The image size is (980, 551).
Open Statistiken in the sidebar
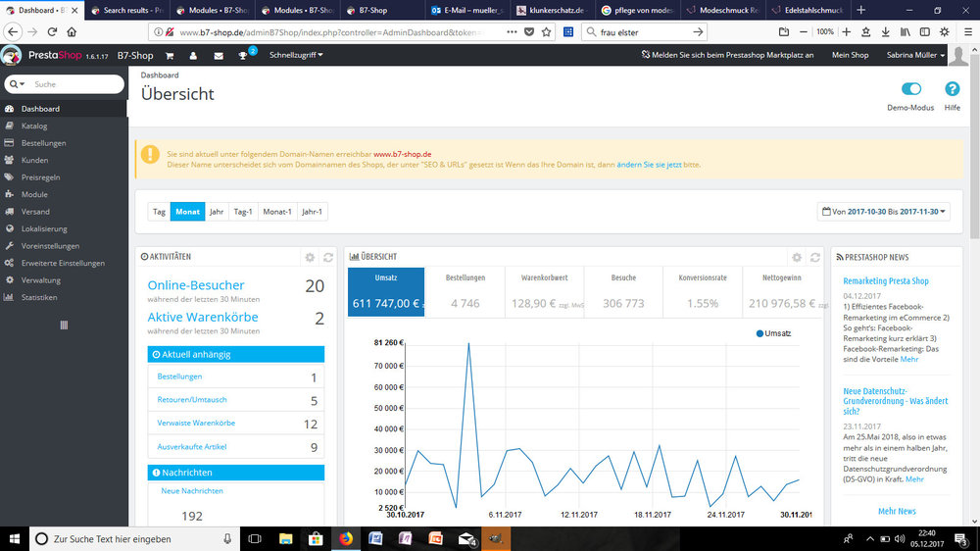click(x=64, y=297)
